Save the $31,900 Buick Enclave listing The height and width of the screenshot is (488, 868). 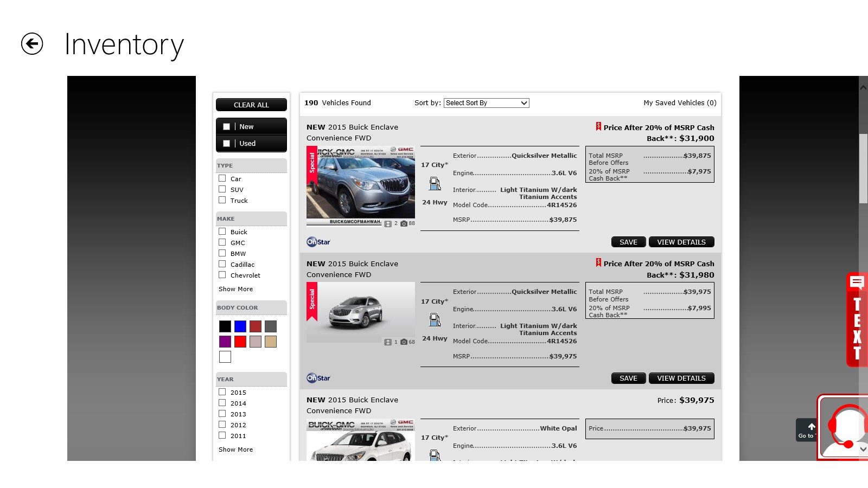628,242
